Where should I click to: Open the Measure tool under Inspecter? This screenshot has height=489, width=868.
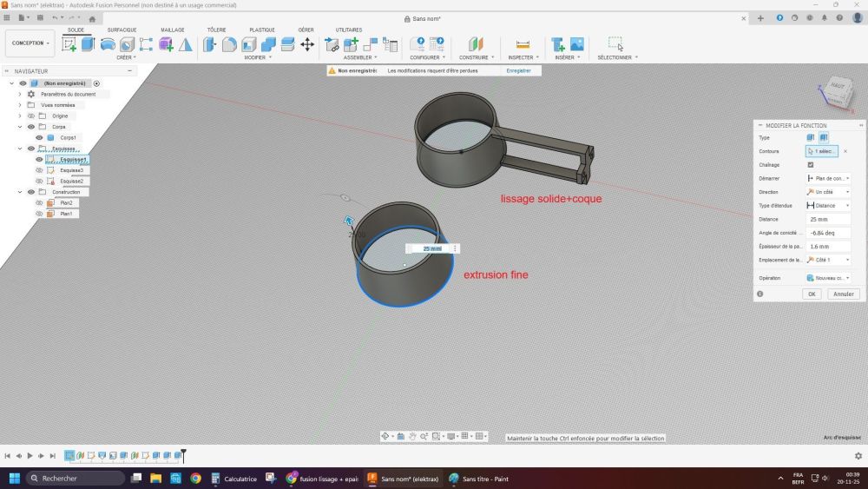[x=522, y=44]
